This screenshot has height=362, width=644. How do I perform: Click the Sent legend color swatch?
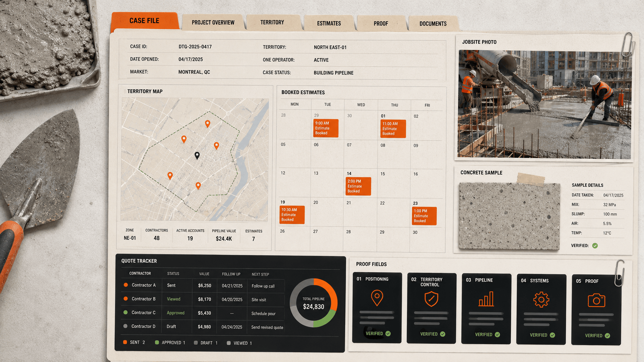125,342
